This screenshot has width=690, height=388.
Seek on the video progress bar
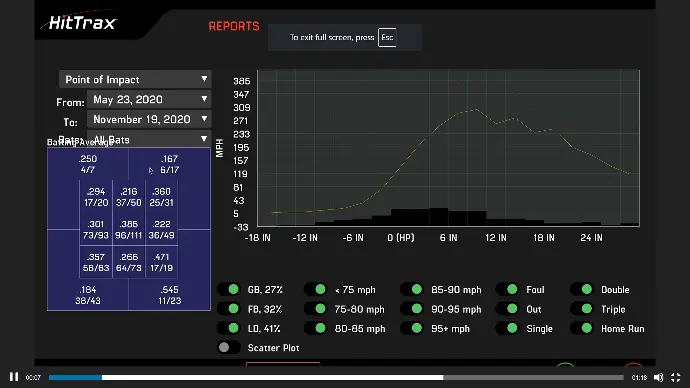tap(336, 377)
